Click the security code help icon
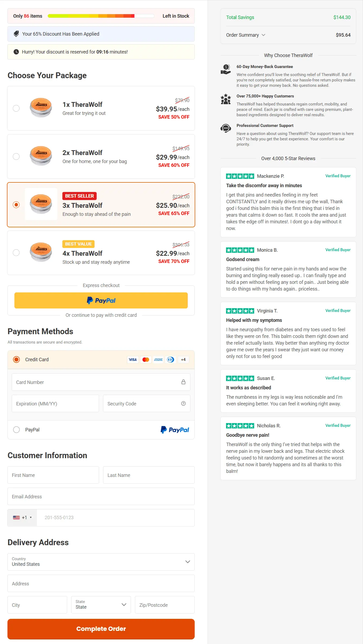 pyautogui.click(x=183, y=404)
